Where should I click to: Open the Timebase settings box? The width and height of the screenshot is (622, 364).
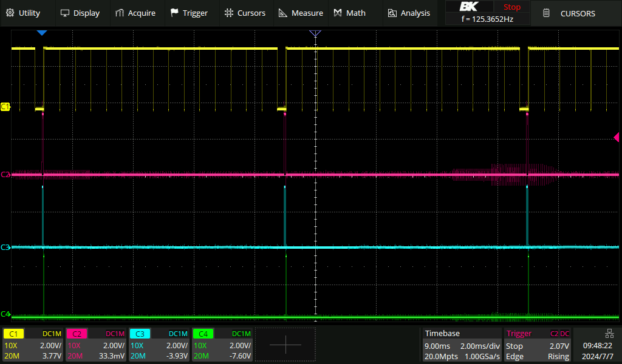coord(461,345)
